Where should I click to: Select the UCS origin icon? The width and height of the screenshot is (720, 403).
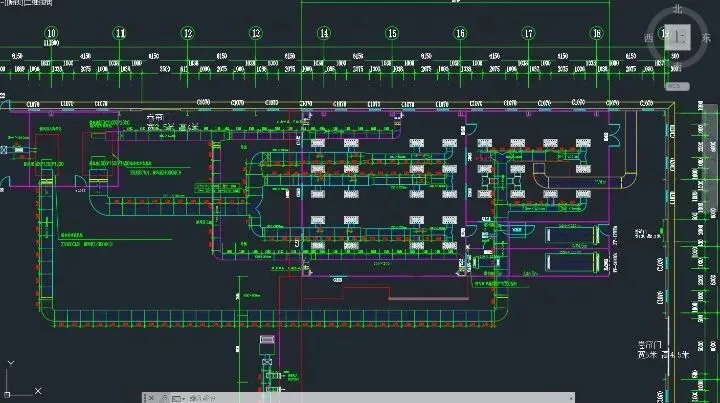coord(7,394)
